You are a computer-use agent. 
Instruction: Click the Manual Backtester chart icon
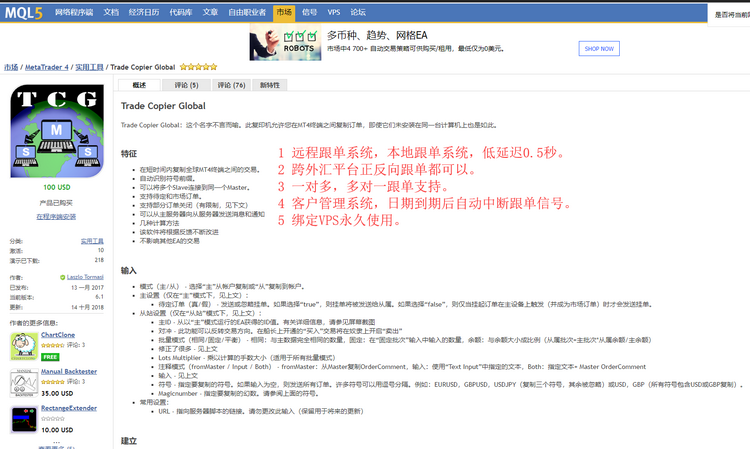[24, 383]
